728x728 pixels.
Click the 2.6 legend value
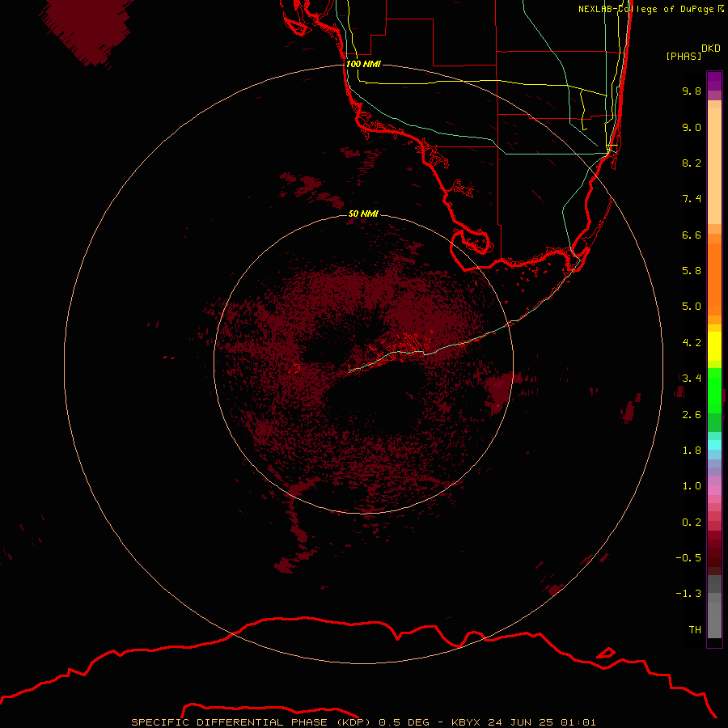(692, 415)
